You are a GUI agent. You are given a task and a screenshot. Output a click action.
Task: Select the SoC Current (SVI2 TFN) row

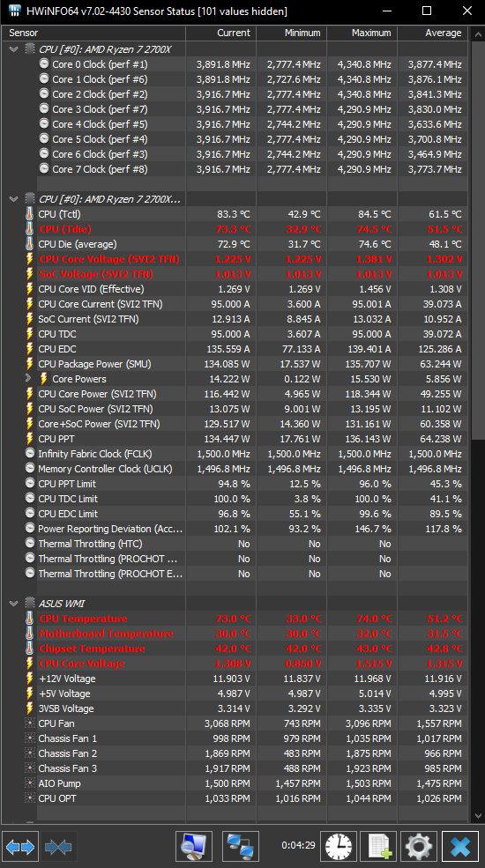point(246,318)
